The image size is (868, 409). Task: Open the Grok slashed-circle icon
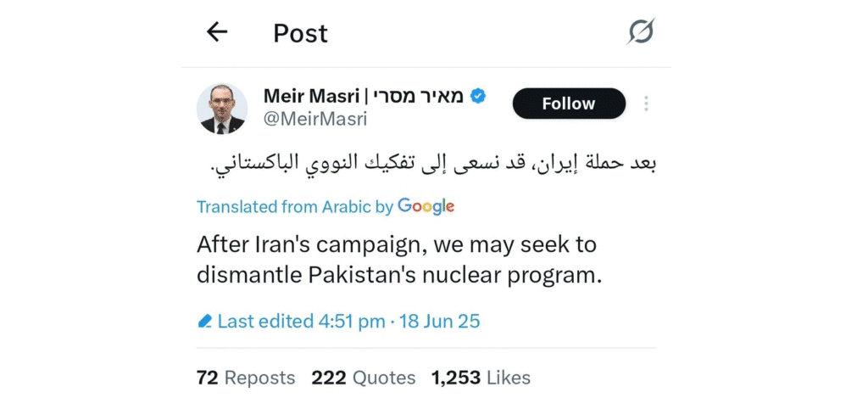(641, 32)
